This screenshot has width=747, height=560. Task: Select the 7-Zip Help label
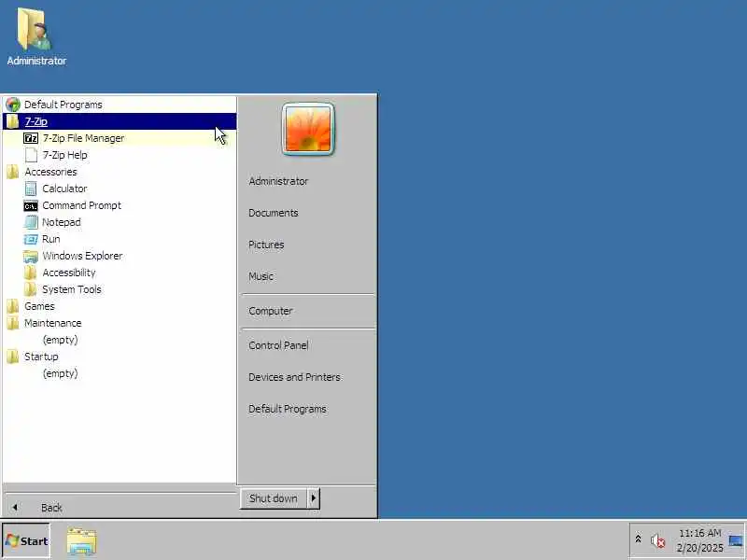pos(64,155)
